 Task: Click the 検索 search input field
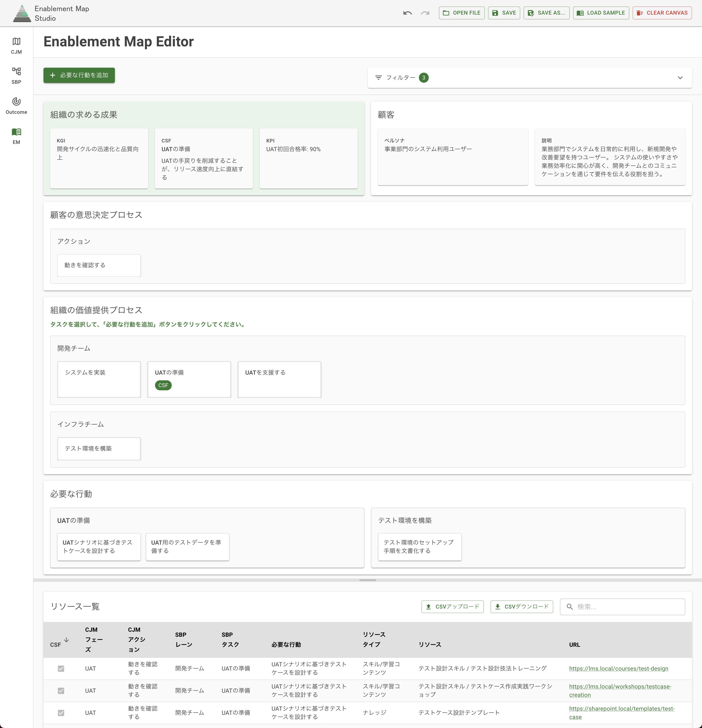[628, 606]
